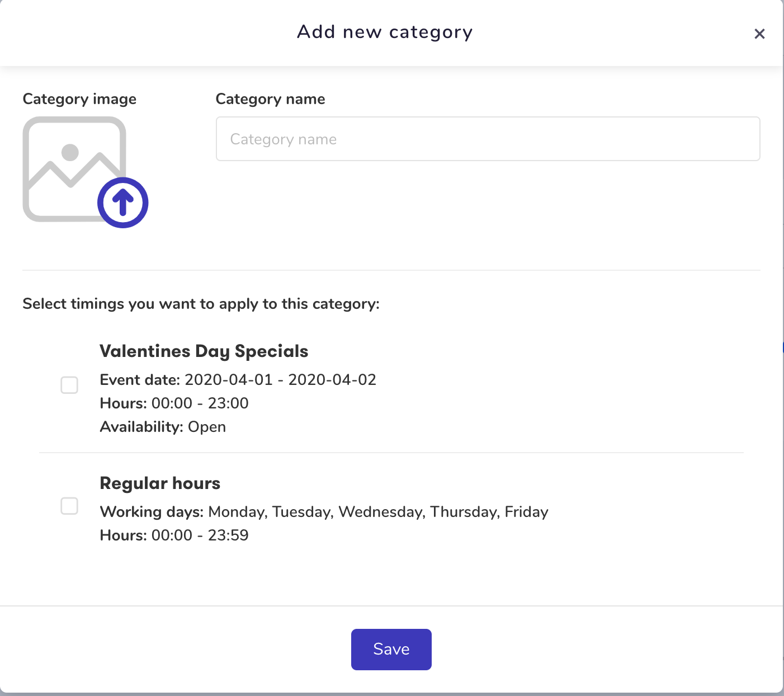784x696 pixels.
Task: Select the Valentines Day Specials heading
Action: [204, 351]
